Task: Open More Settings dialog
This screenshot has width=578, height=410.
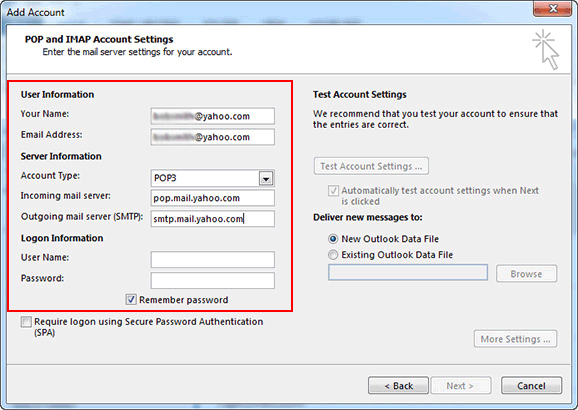Action: 515,339
